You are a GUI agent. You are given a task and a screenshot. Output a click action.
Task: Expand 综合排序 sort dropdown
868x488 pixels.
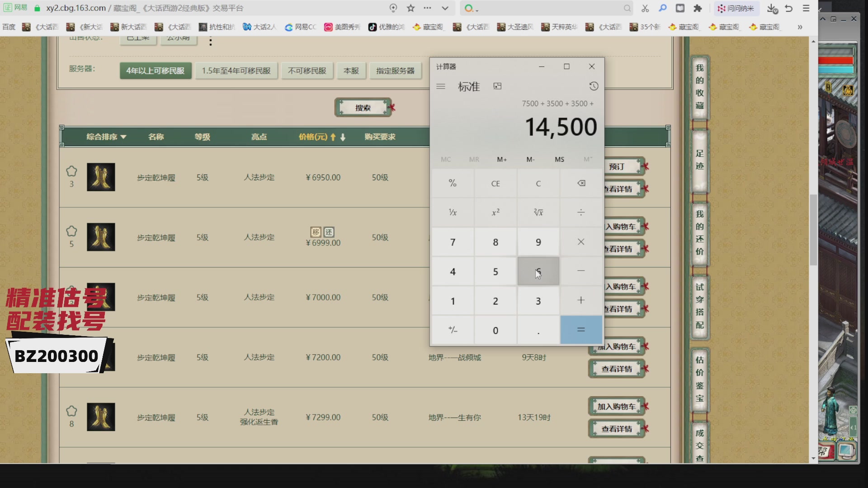106,136
